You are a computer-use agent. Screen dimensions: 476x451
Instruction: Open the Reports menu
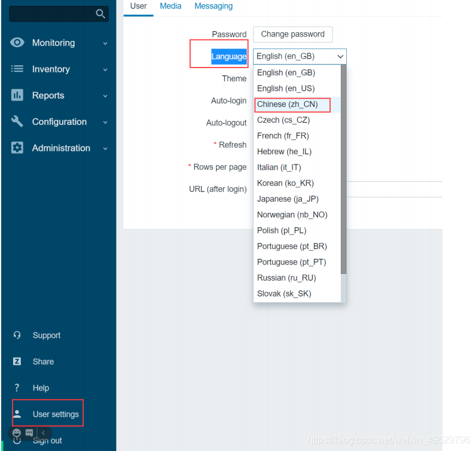click(48, 95)
